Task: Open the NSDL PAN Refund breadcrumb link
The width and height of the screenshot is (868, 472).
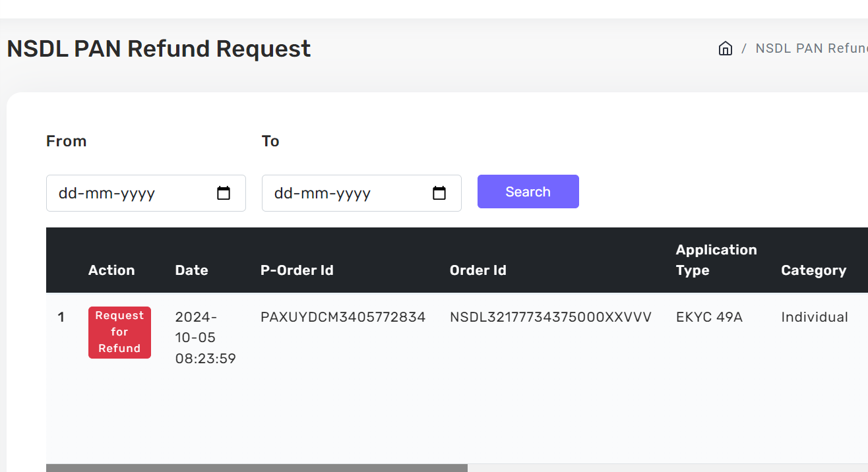Action: tap(811, 48)
